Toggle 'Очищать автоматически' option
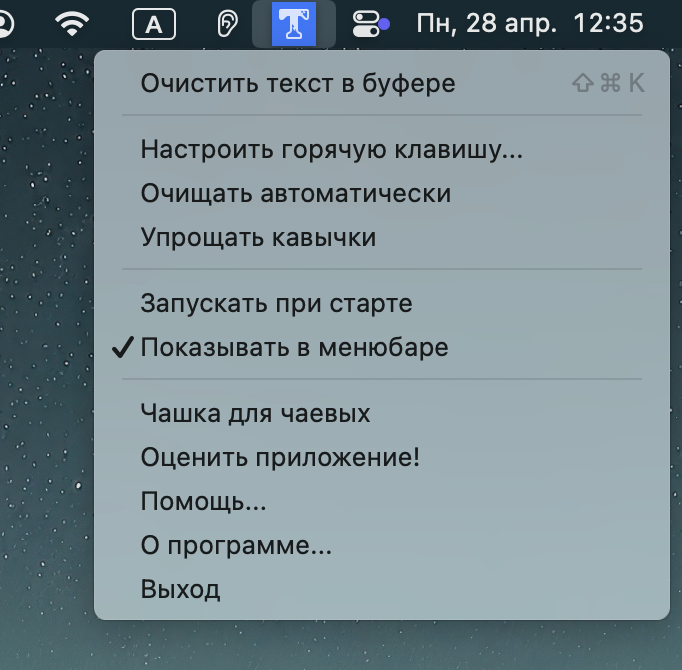682x670 pixels. point(382,193)
